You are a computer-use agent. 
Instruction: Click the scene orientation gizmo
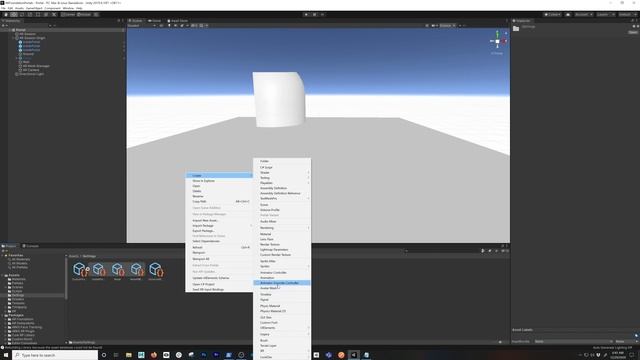497,41
